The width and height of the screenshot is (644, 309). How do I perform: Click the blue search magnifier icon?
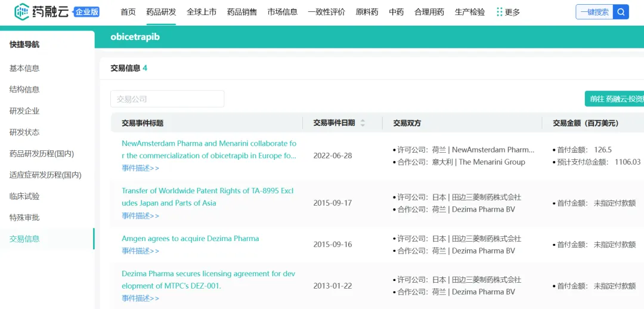621,12
